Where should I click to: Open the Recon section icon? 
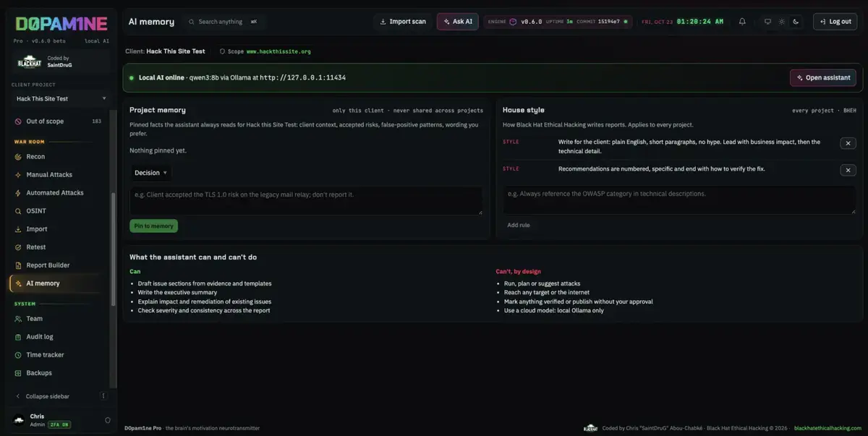pos(19,156)
